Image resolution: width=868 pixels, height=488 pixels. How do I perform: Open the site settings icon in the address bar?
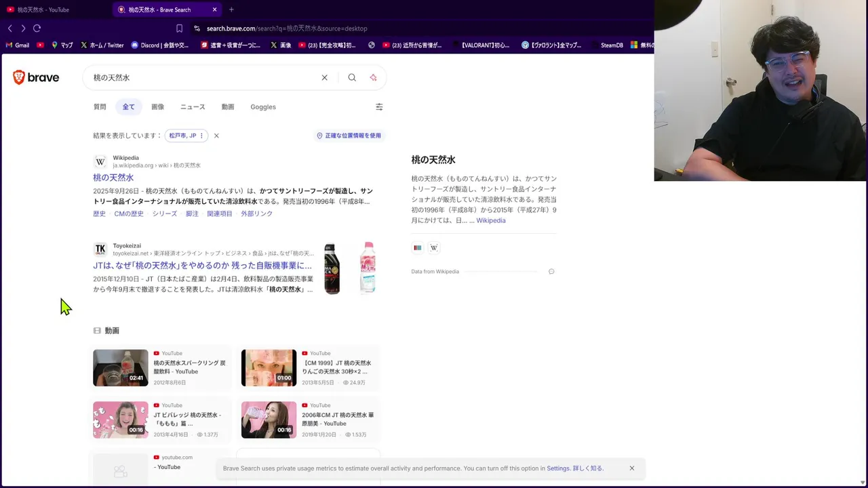pyautogui.click(x=197, y=28)
